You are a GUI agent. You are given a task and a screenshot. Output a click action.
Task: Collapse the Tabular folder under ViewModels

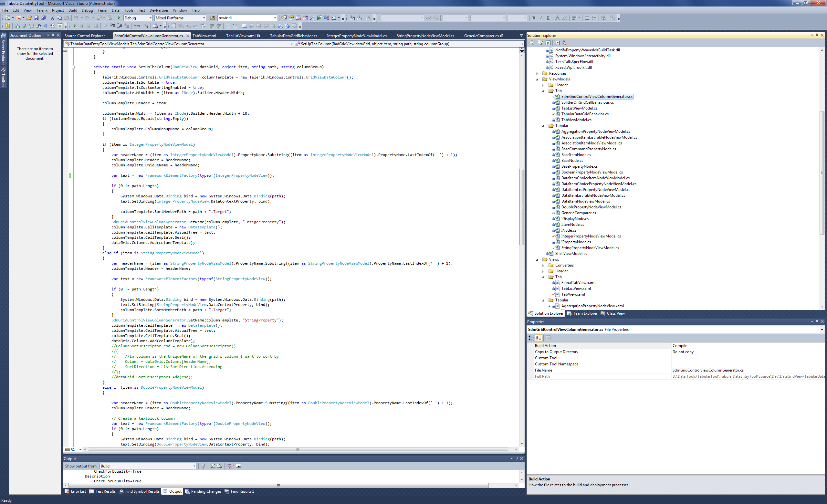[543, 126]
